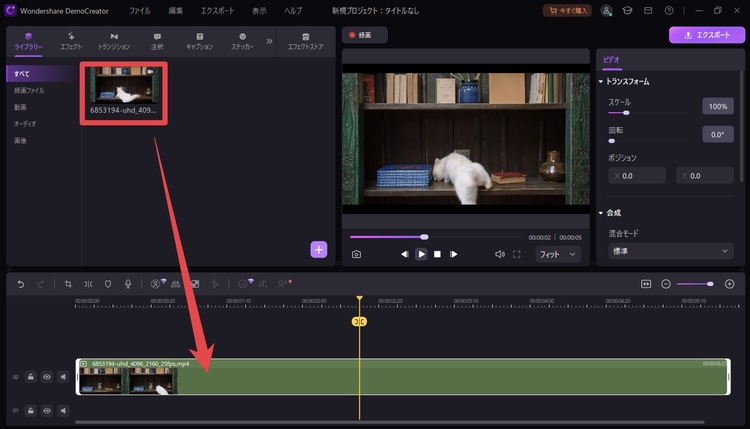Zoom in the timeline with plus icon
The image size is (750, 429).
click(x=729, y=284)
